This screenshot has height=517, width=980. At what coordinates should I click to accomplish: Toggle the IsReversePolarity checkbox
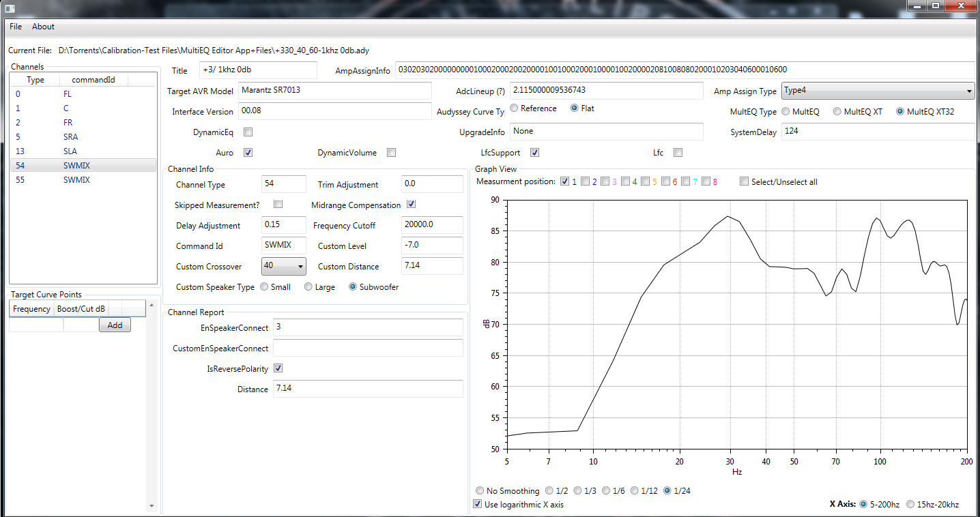pos(278,369)
